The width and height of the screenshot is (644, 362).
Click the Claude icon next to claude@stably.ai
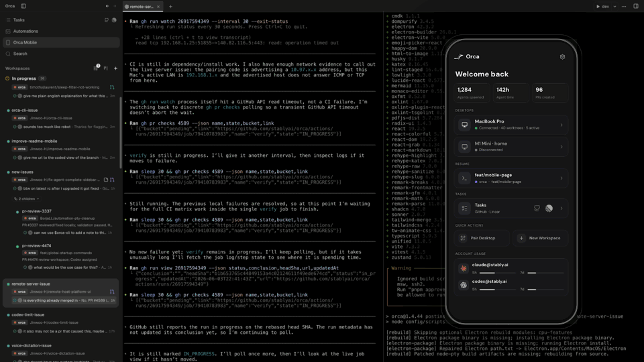click(464, 268)
